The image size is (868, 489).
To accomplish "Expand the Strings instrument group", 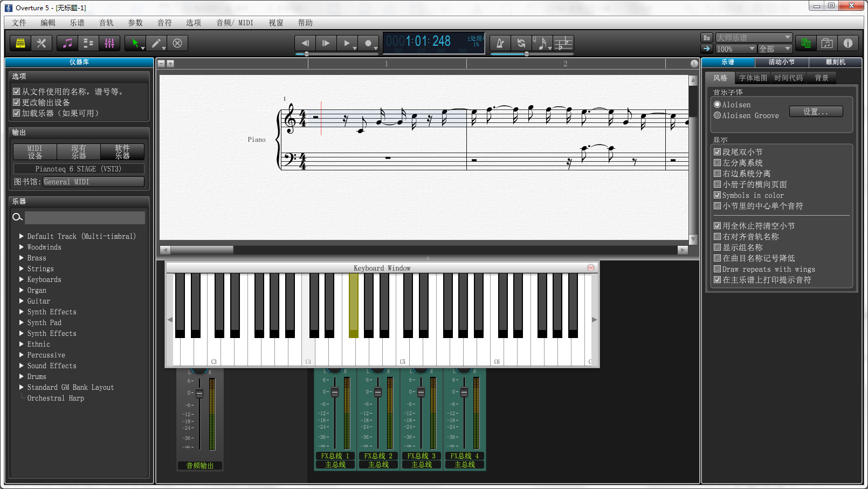I will pyautogui.click(x=22, y=268).
